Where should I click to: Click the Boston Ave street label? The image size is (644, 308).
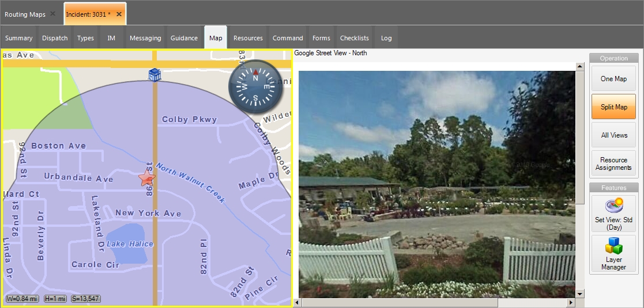[x=59, y=146]
